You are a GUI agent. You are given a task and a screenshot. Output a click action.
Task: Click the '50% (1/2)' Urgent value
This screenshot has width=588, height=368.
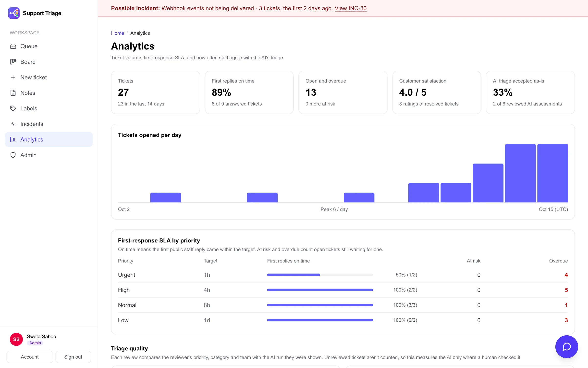(x=406, y=275)
